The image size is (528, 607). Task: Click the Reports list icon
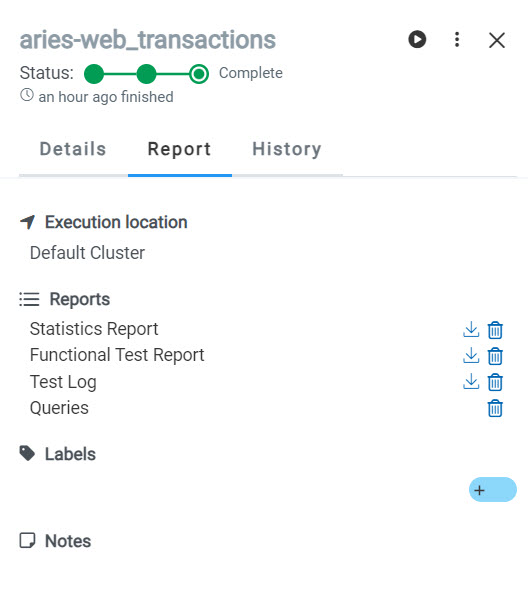29,299
